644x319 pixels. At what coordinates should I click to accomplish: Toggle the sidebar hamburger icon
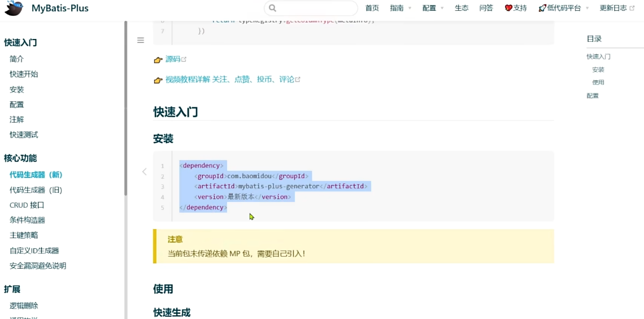coord(141,40)
